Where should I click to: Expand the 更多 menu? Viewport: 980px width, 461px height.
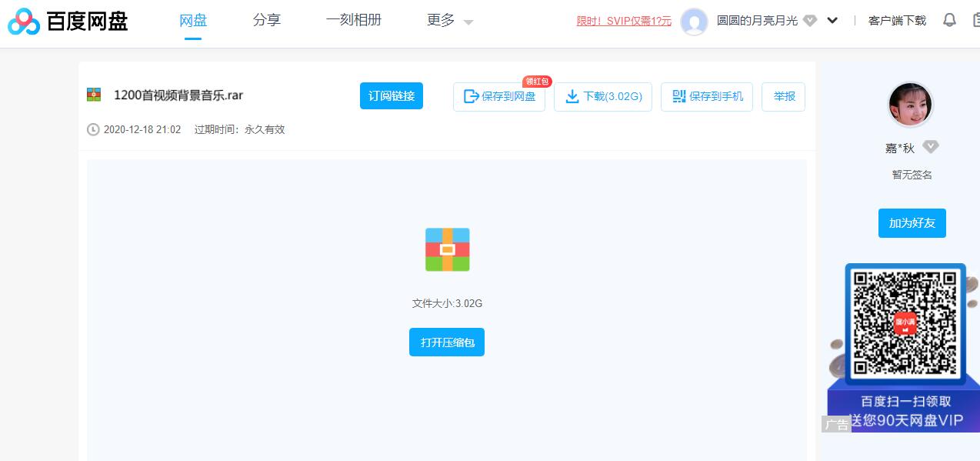point(450,21)
